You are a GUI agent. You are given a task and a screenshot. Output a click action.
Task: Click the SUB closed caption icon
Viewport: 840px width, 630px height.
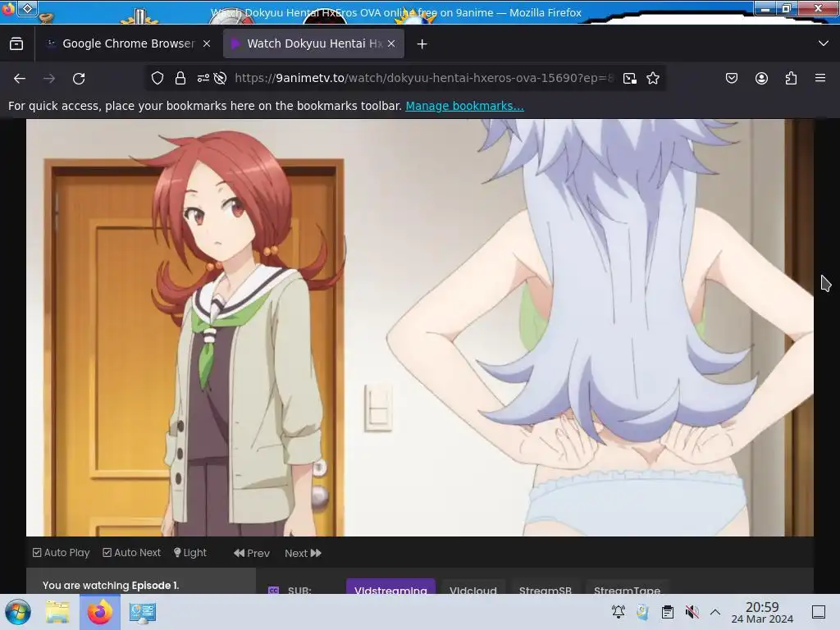(274, 591)
